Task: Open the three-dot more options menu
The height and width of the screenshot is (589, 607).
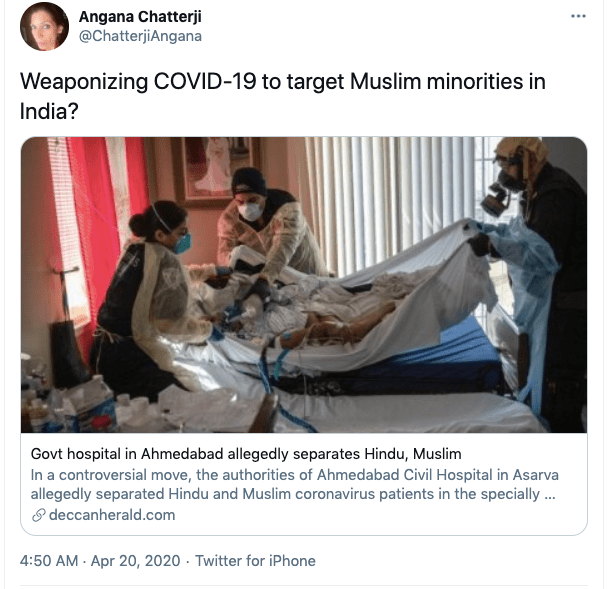Action: (578, 16)
